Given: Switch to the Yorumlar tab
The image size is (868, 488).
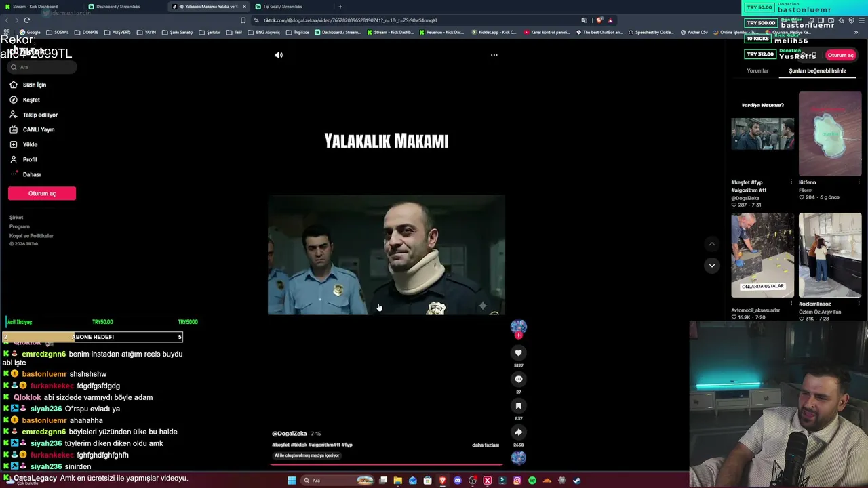Looking at the screenshot, I should 757,71.
